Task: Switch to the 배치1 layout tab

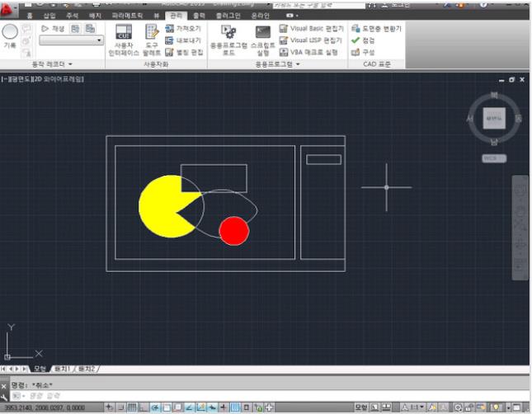Action: click(x=62, y=369)
